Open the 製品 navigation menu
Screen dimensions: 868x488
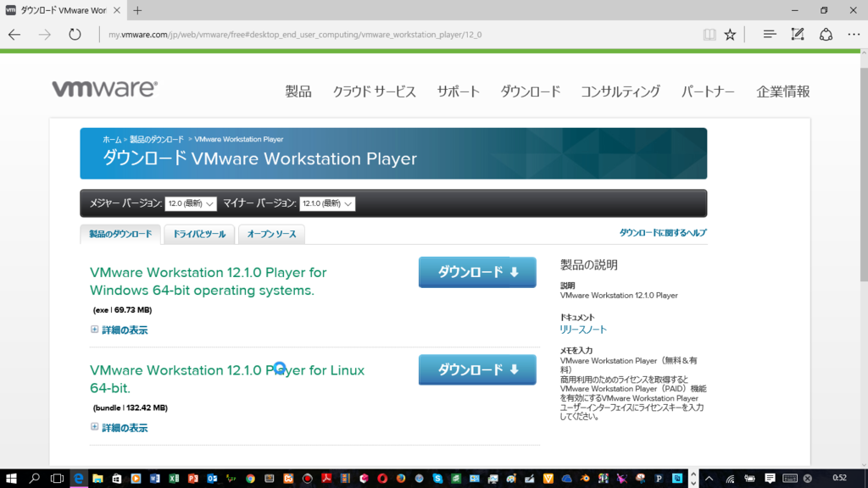click(298, 91)
